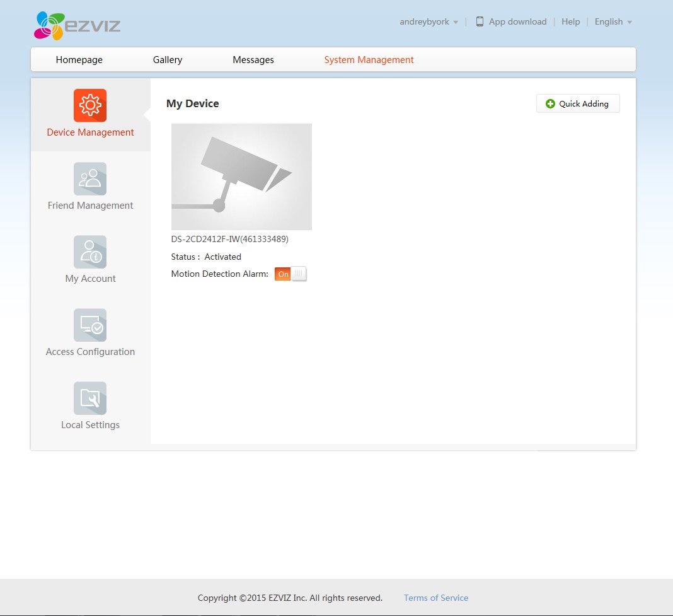This screenshot has width=673, height=616.
Task: Click the Local Settings wrench icon
Action: (x=90, y=398)
